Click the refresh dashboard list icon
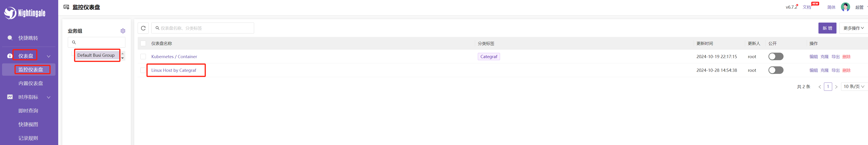This screenshot has height=145, width=868. (x=143, y=28)
